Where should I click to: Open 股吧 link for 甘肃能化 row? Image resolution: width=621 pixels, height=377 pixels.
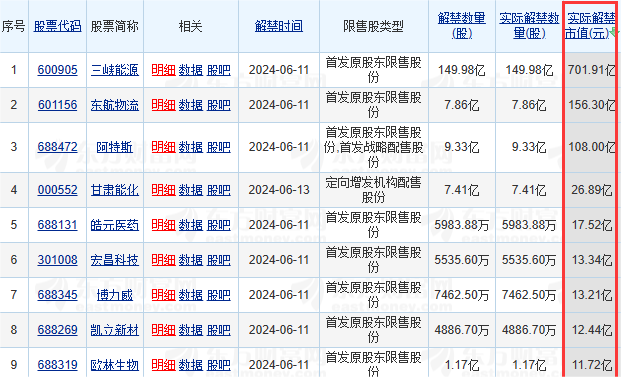219,190
